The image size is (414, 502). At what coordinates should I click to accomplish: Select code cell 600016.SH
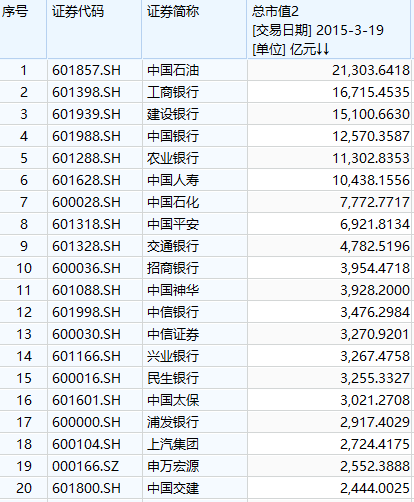(x=95, y=378)
